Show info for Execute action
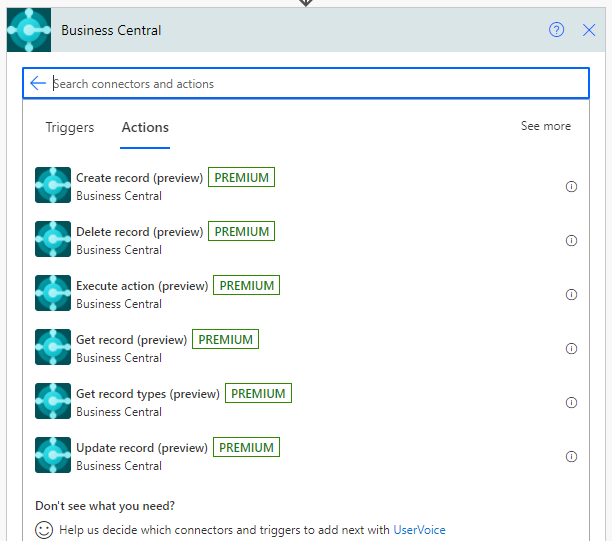The height and width of the screenshot is (541, 612). tap(571, 295)
